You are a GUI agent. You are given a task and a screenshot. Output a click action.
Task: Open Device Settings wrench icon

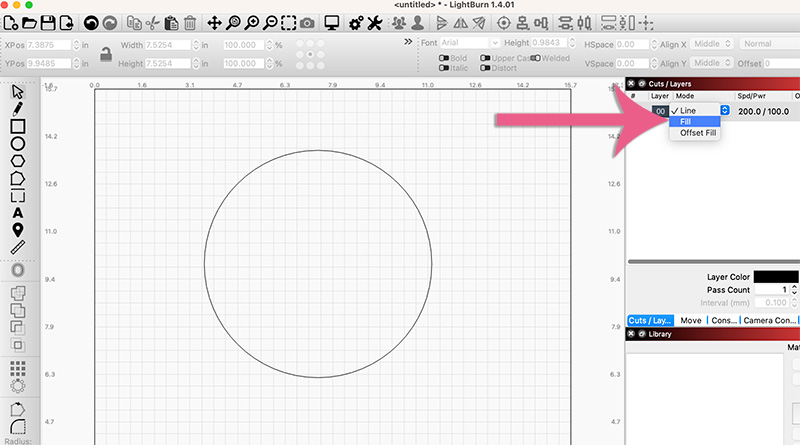tap(375, 22)
